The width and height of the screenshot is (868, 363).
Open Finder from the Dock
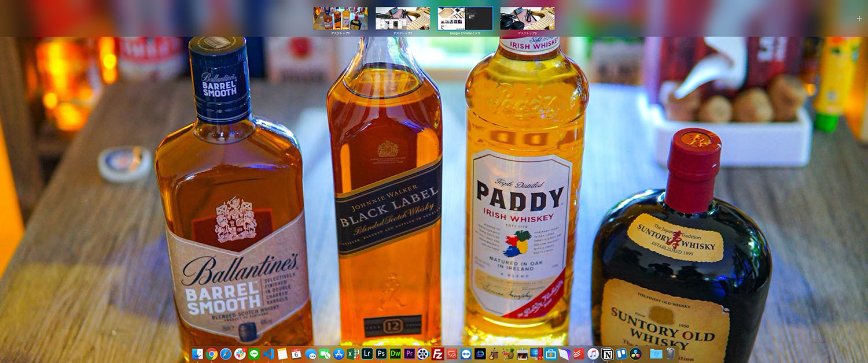pos(198,354)
